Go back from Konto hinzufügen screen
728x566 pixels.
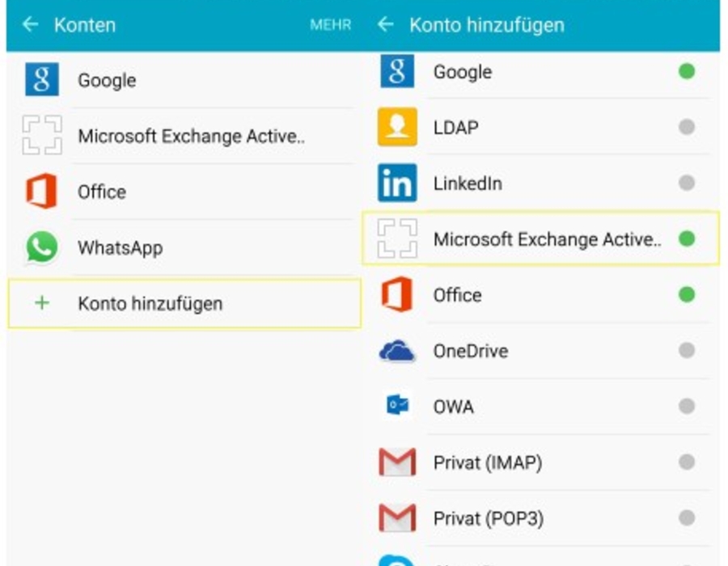pyautogui.click(x=385, y=24)
